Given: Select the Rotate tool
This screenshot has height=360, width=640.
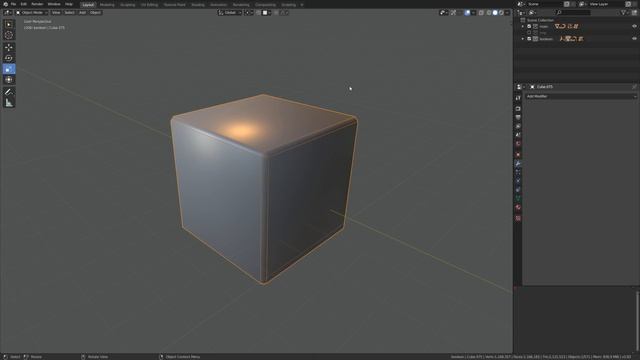Looking at the screenshot, I should click(9, 58).
